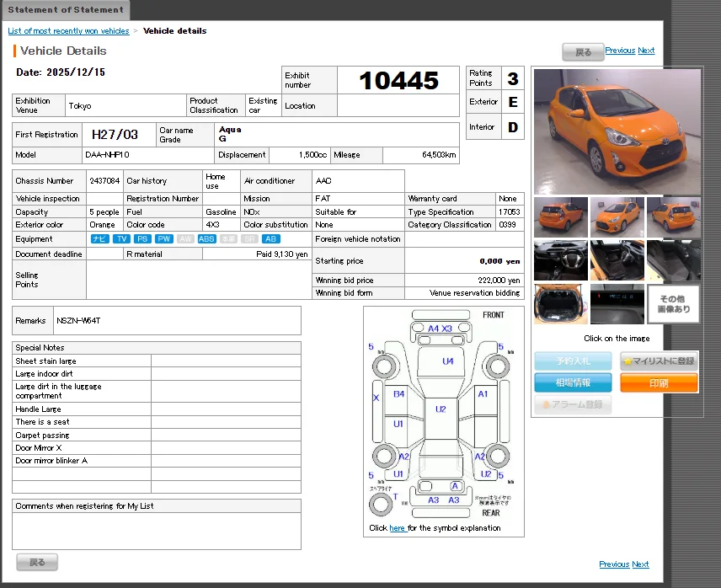Click the 'Door mirror blinker A' note
Screen dimensions: 721x588
[x=51, y=460]
